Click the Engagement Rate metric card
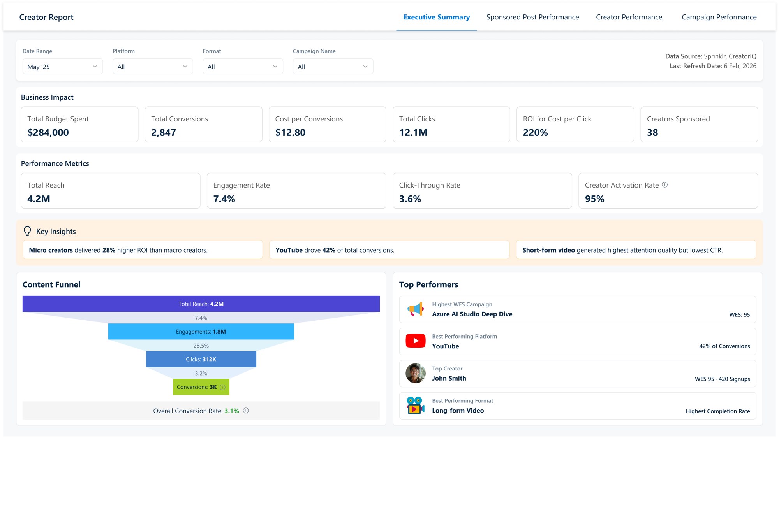Screen dimensions: 779x532 [x=296, y=191]
